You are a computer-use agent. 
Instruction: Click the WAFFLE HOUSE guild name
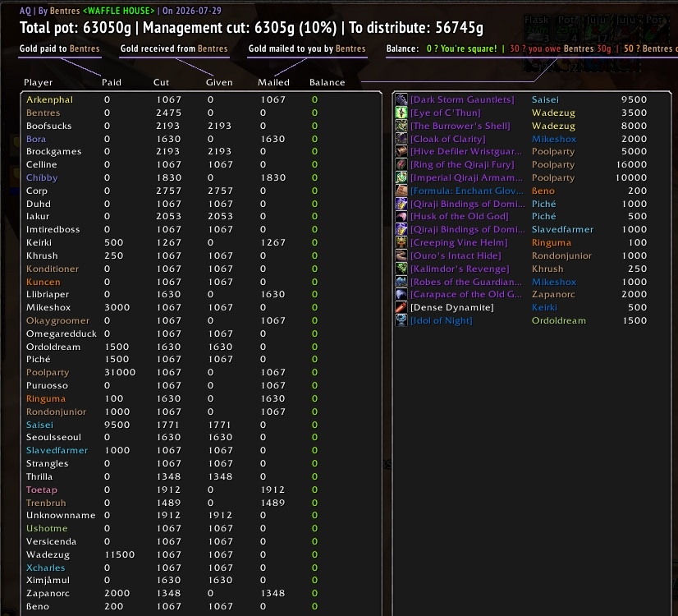pyautogui.click(x=118, y=11)
